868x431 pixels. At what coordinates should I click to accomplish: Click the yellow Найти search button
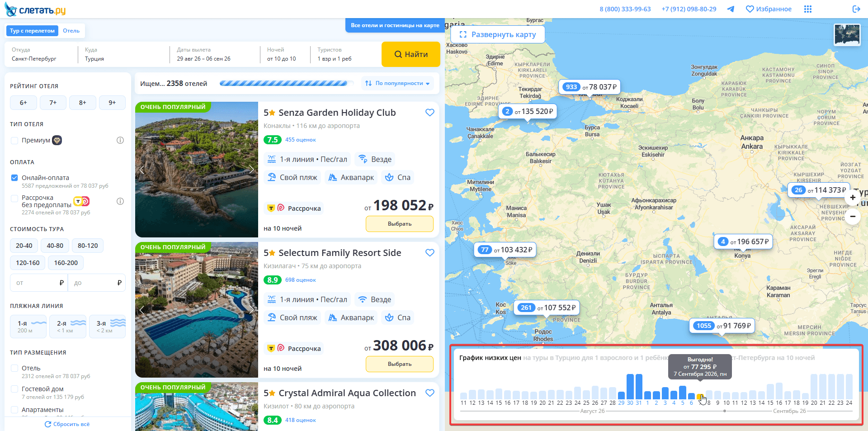tap(411, 54)
